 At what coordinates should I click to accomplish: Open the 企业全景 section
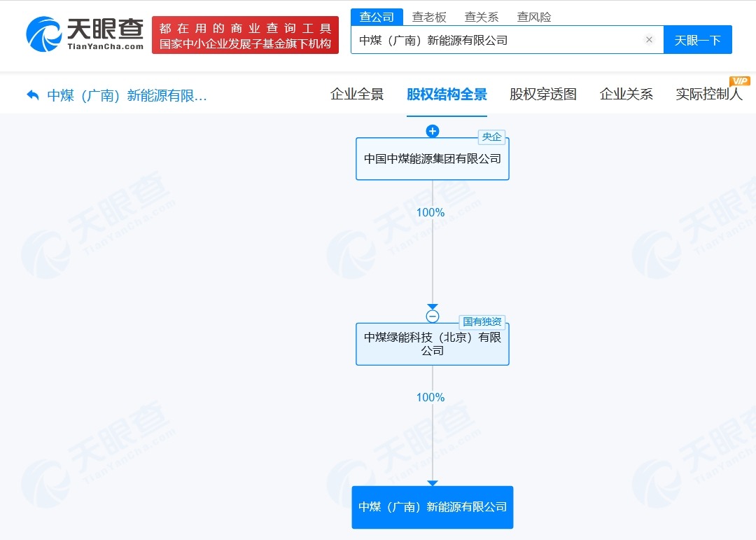point(357,94)
